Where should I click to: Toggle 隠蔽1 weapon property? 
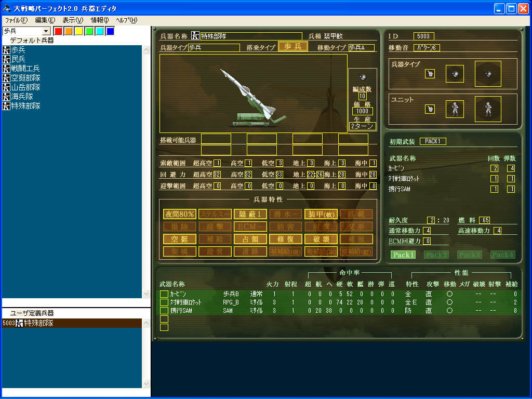pyautogui.click(x=250, y=214)
